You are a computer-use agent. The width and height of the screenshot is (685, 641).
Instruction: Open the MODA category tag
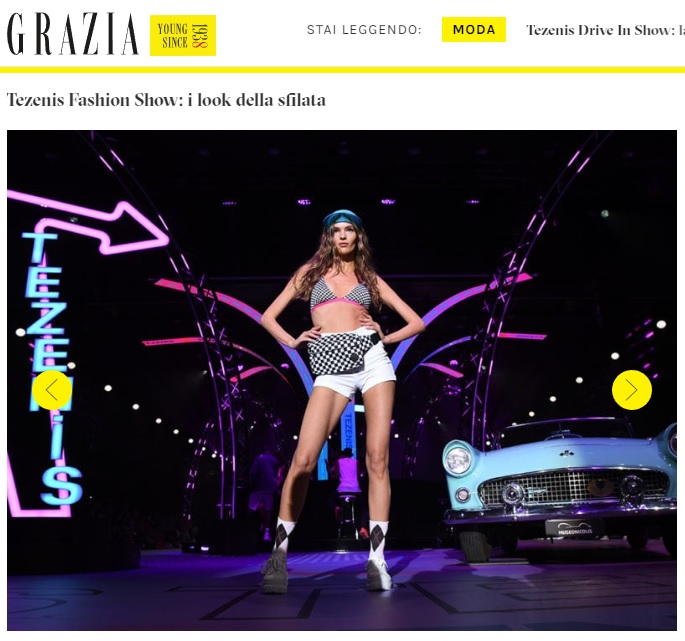(474, 29)
